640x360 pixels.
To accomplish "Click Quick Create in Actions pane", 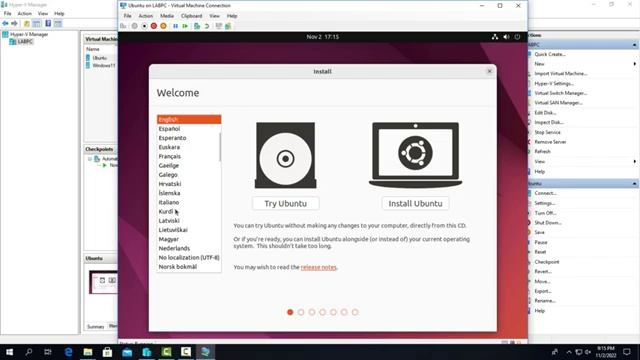I will [x=550, y=54].
